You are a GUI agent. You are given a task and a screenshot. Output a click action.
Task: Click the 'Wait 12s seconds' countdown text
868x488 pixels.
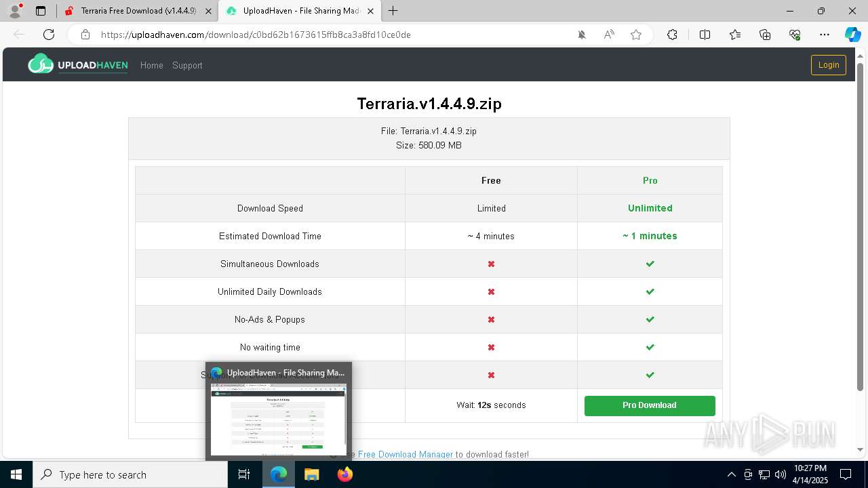pyautogui.click(x=491, y=405)
